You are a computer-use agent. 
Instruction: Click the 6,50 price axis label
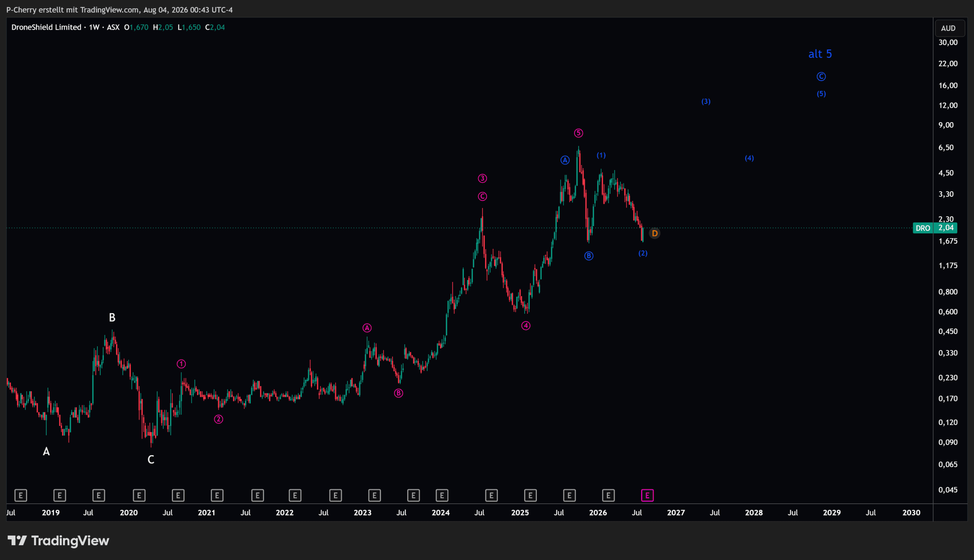(946, 148)
